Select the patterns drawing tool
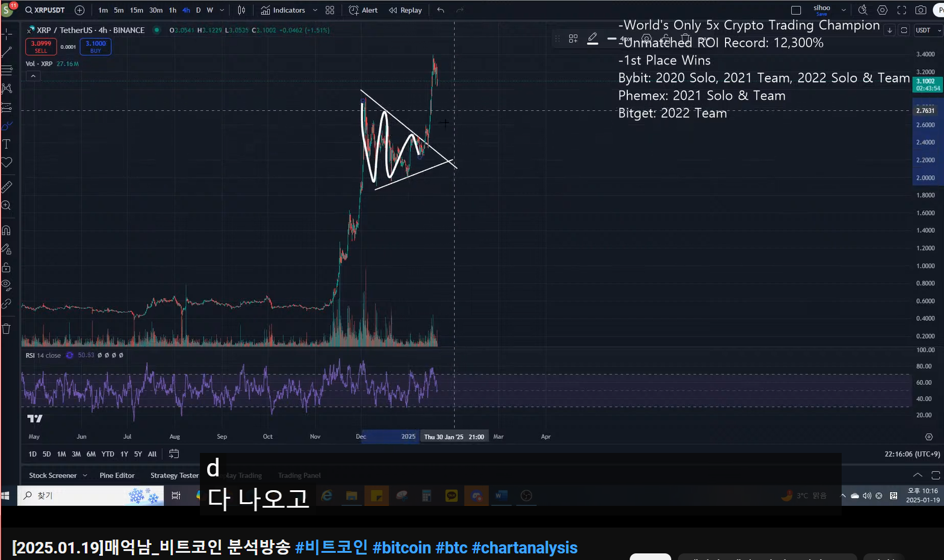 click(x=7, y=88)
